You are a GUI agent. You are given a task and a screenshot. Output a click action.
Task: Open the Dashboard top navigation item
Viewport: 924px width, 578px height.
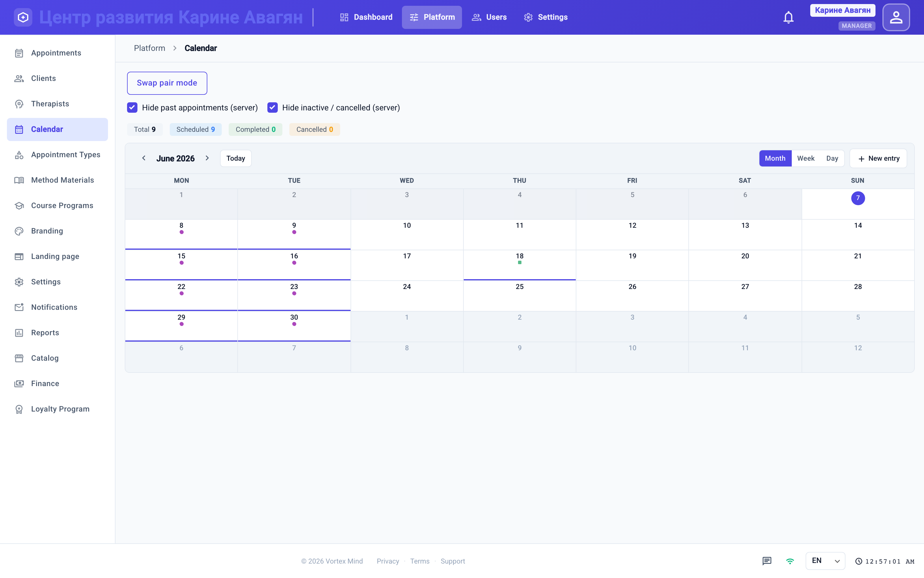pos(366,17)
